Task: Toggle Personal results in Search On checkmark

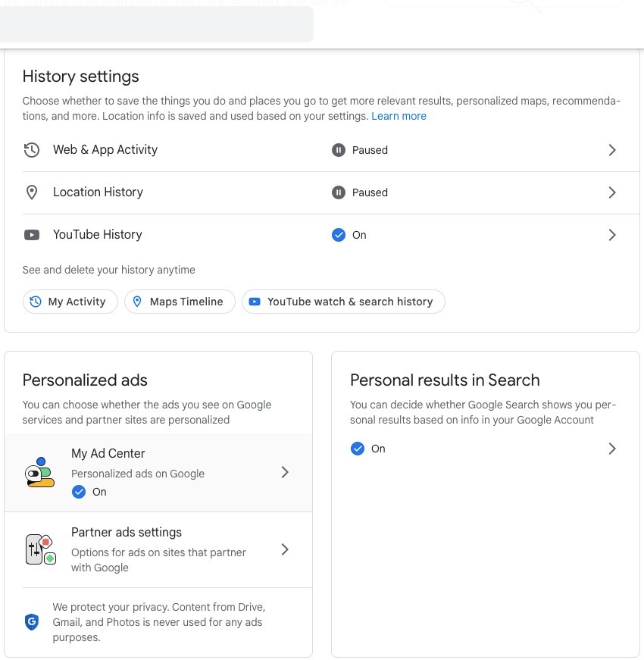Action: [x=358, y=449]
